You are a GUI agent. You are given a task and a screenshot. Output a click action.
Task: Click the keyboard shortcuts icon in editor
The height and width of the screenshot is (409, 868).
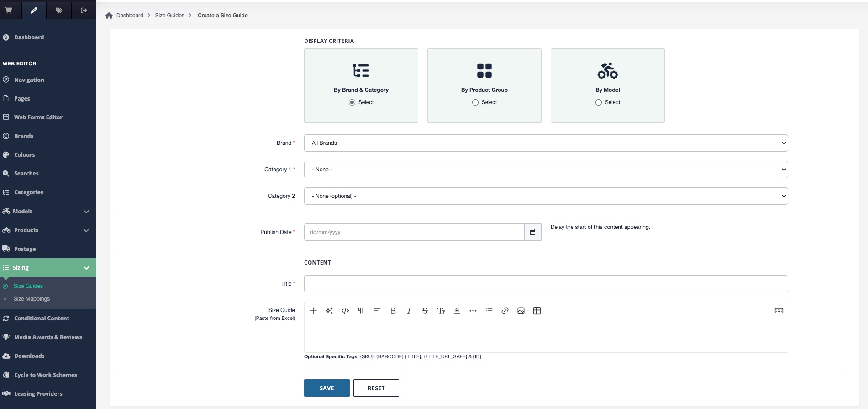(x=779, y=311)
